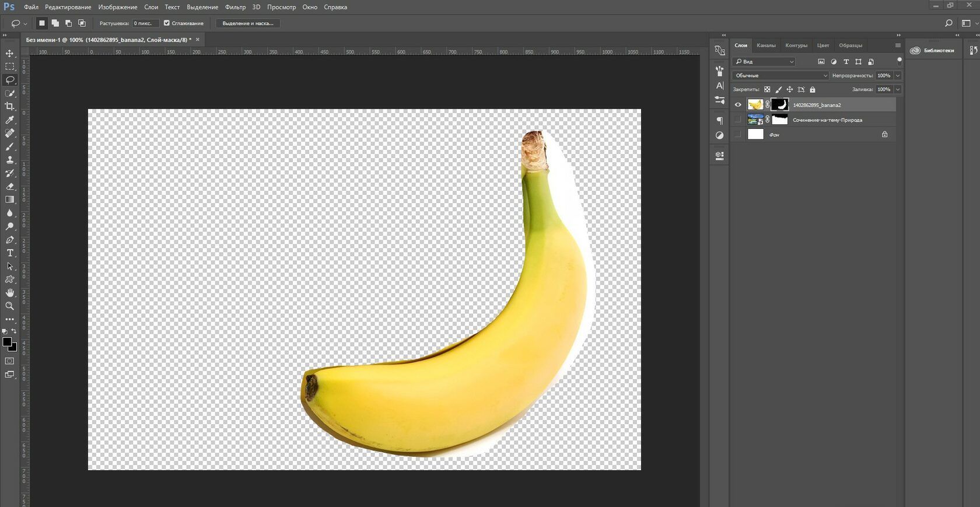Open the Lasso tool preset picker

19,23
